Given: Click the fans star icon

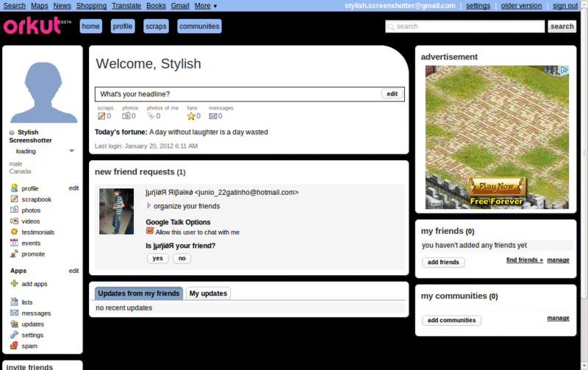Looking at the screenshot, I should (x=191, y=116).
